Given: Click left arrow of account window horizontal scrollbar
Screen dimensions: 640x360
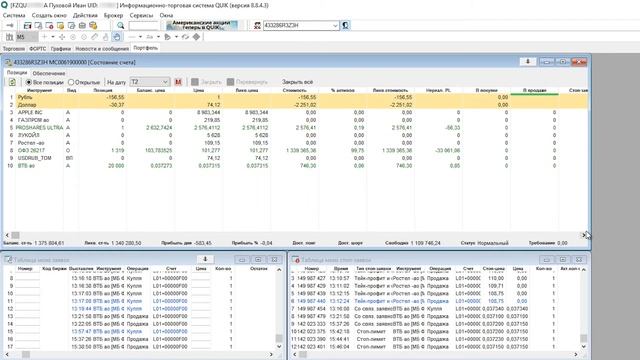Looking at the screenshot, I should (x=7, y=235).
